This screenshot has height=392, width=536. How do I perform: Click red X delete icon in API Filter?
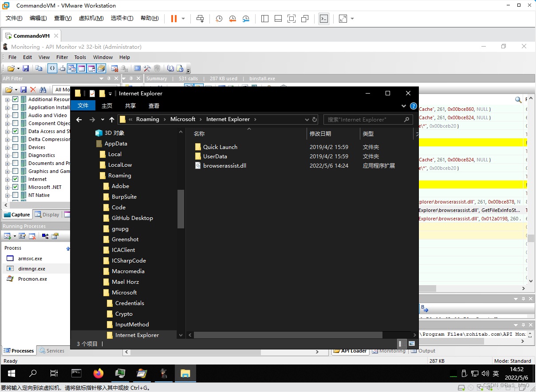click(33, 90)
